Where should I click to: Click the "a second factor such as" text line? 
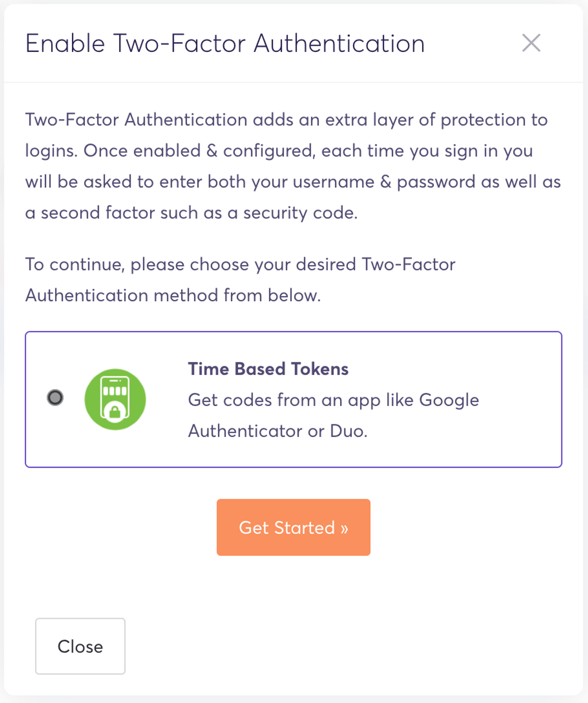[191, 213]
